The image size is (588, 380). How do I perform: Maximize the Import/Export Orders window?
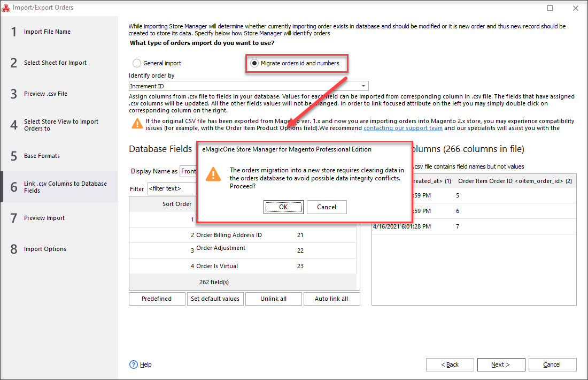(550, 8)
